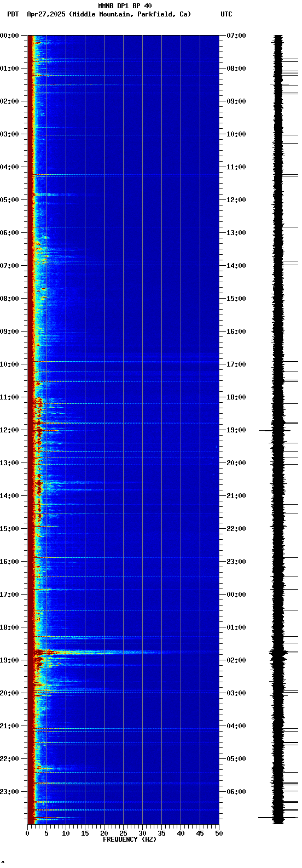Select the "UTC" timezone header label
Viewport: 302px width, 868px height.
[226, 14]
